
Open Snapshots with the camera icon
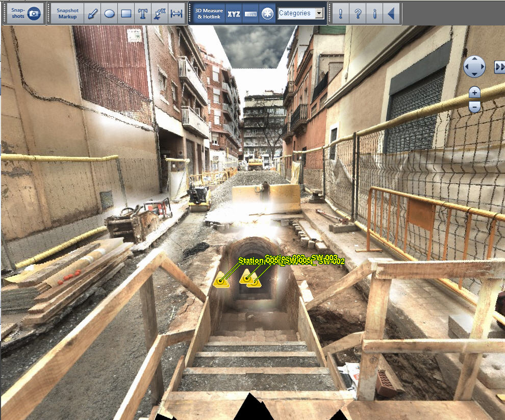click(x=25, y=14)
